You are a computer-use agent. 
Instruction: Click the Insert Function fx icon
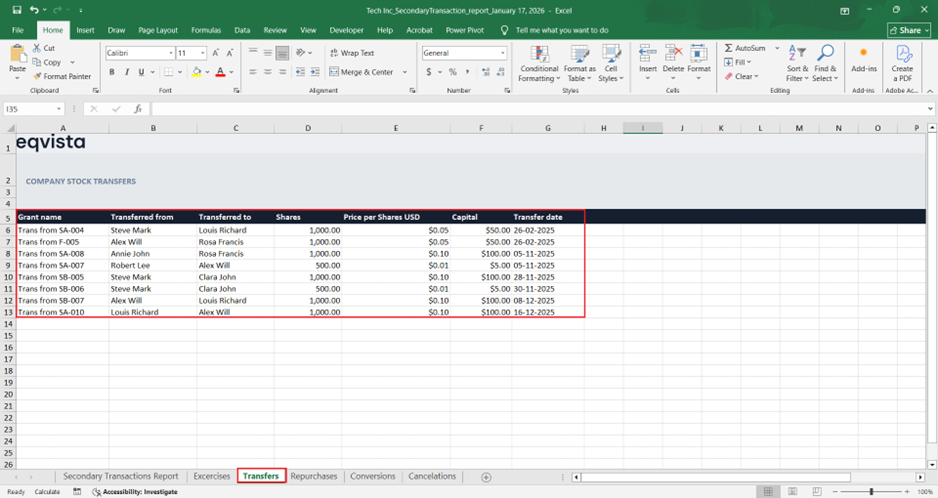click(x=137, y=109)
